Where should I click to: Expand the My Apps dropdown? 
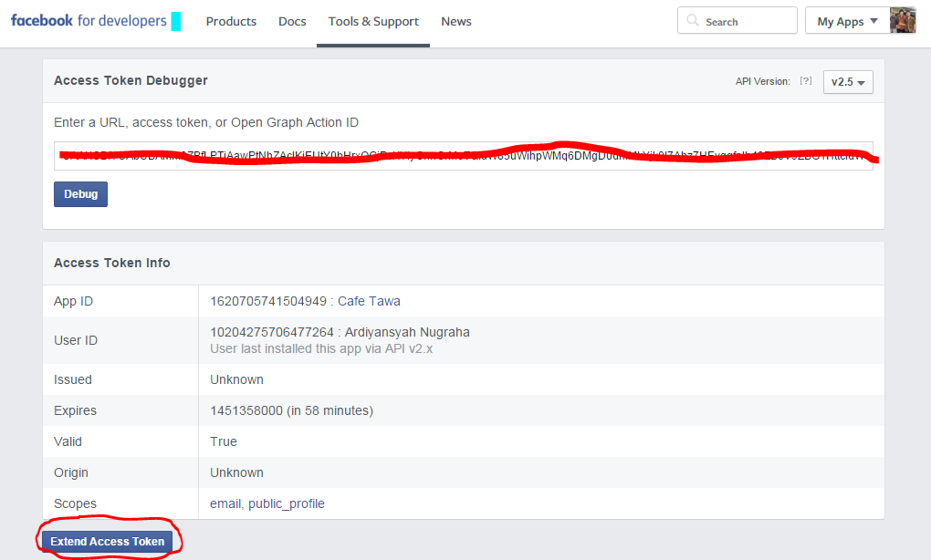(x=847, y=21)
